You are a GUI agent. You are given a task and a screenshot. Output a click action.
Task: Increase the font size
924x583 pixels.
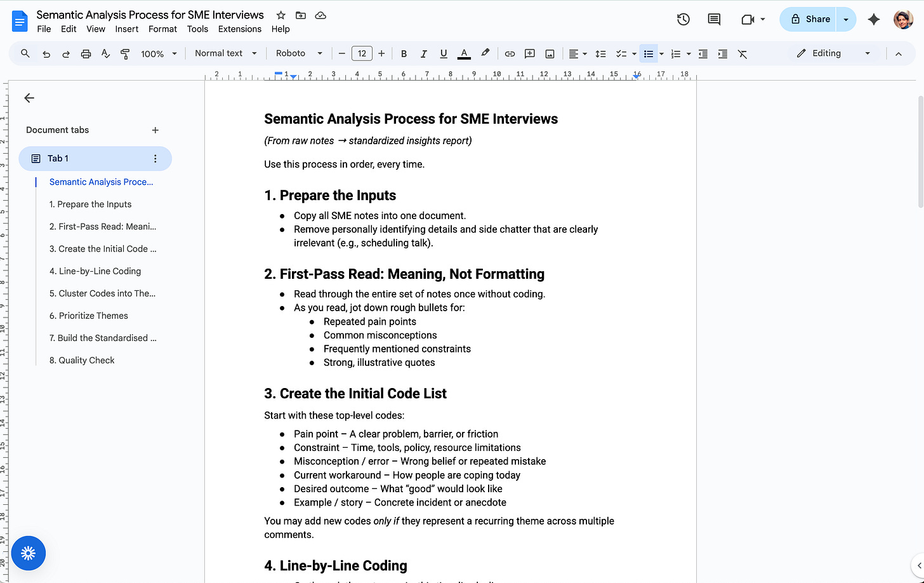coord(381,54)
